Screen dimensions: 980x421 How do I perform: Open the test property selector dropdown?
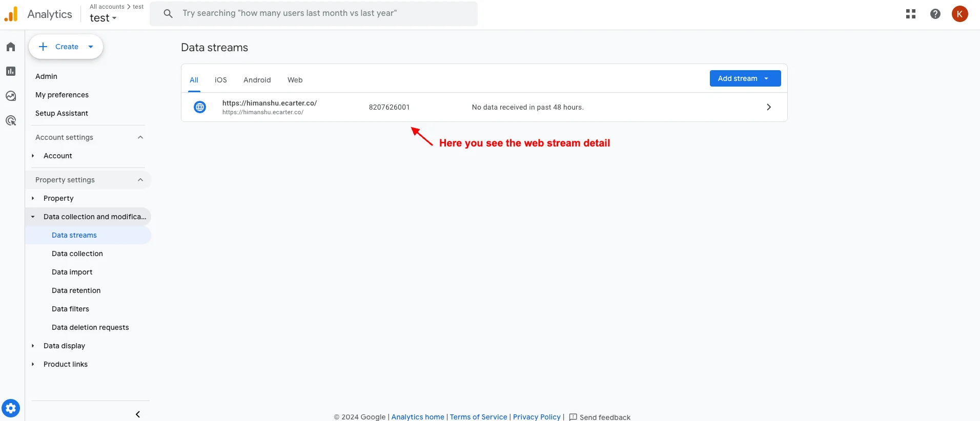(x=103, y=18)
